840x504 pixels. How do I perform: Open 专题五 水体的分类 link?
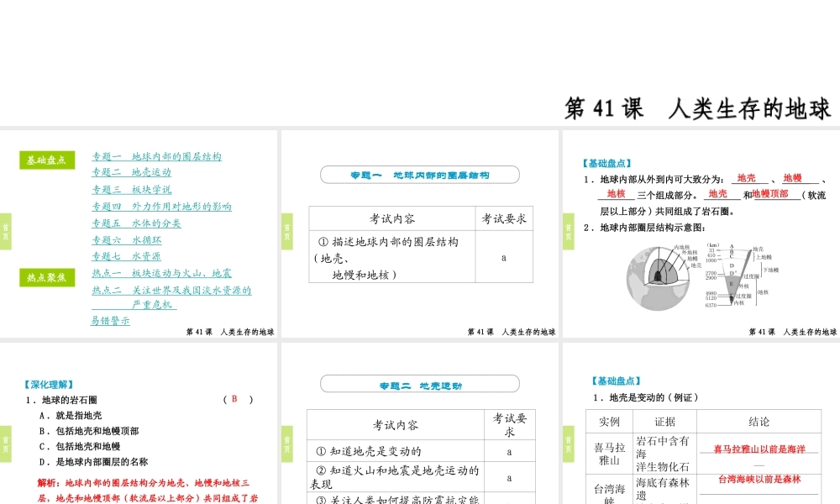pos(136,223)
